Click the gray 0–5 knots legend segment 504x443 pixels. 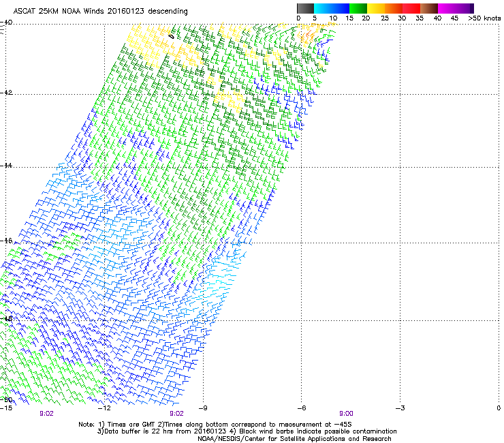[305, 8]
